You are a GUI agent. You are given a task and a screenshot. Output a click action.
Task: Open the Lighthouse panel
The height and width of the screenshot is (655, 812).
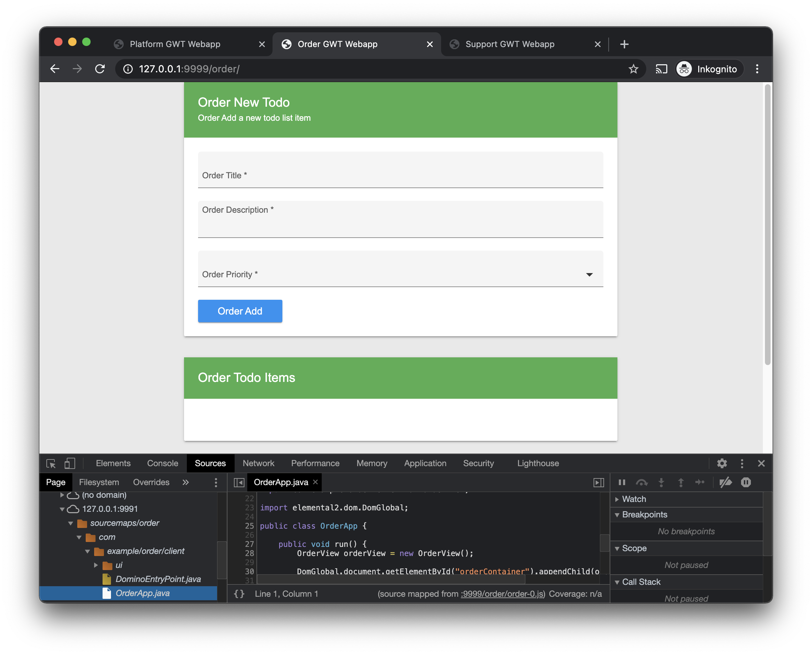click(538, 463)
